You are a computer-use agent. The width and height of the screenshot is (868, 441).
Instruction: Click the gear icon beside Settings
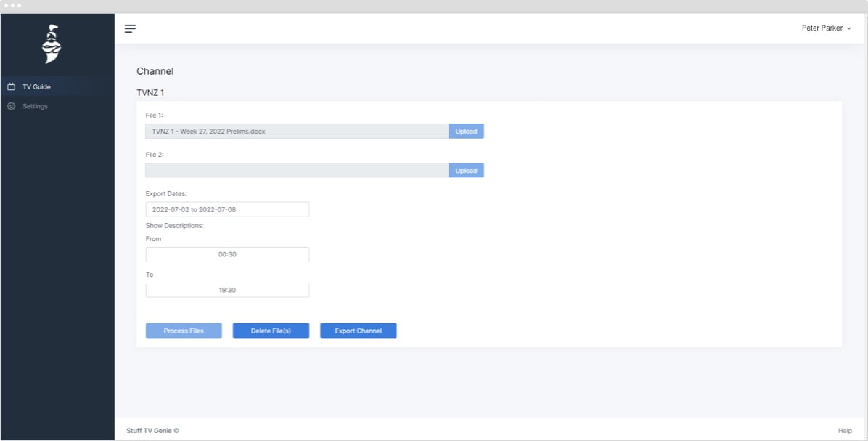pos(11,106)
